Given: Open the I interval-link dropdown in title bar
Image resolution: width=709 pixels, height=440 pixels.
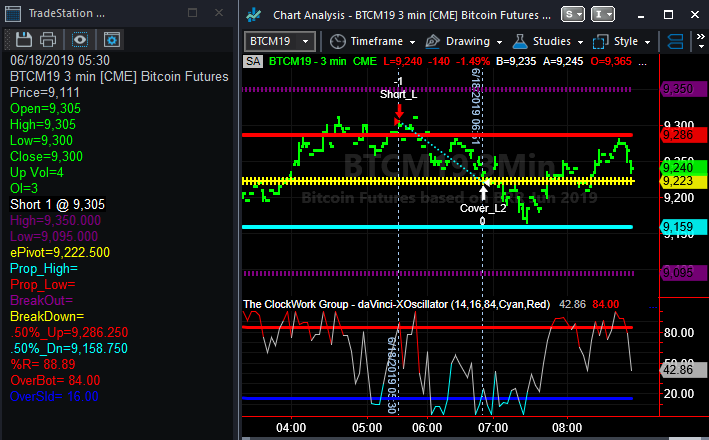Looking at the screenshot, I should point(603,14).
